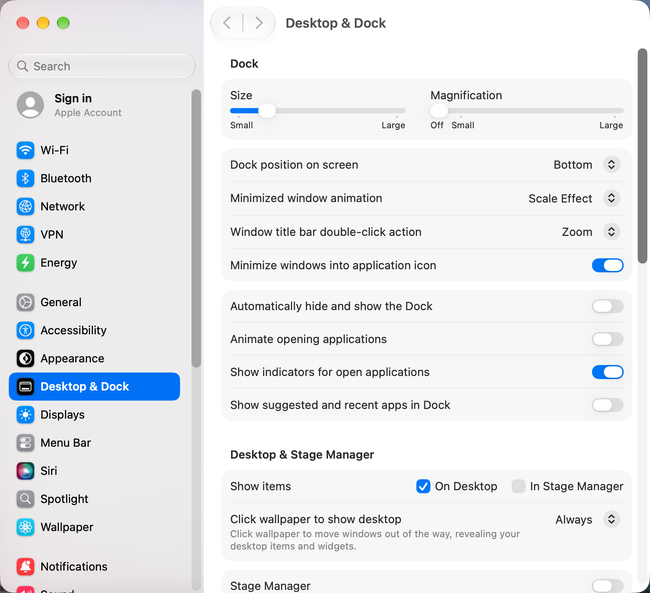Image resolution: width=650 pixels, height=593 pixels.
Task: Click the Magnification slider knob
Action: 439,111
